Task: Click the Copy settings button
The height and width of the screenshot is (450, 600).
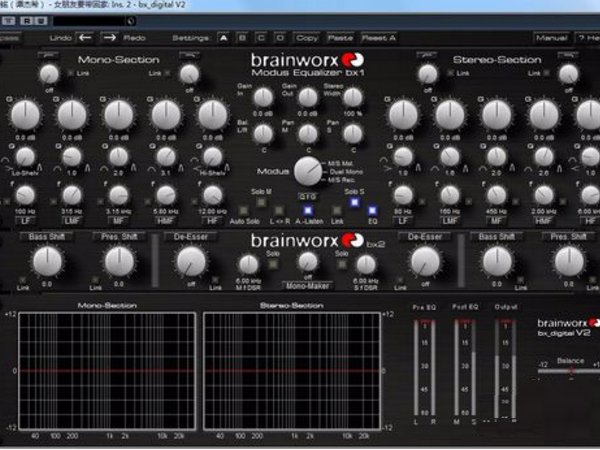Action: (307, 38)
